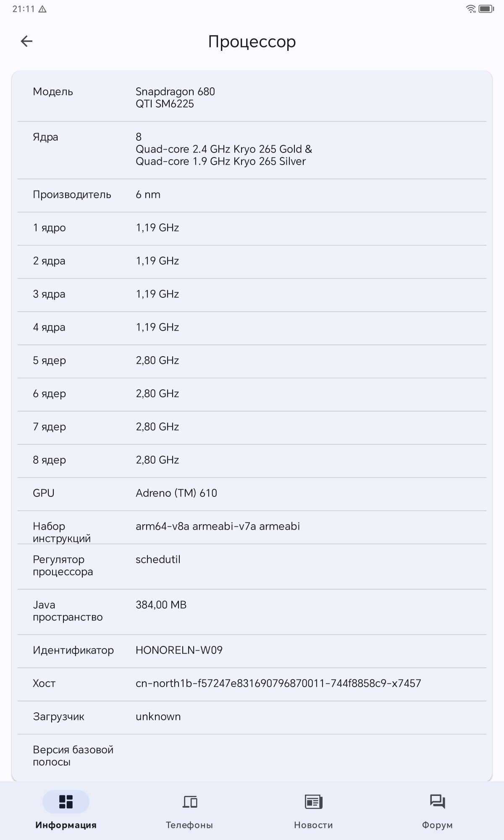Select the 8 ядер 2,80 GHz row
The width and height of the screenshot is (504, 840).
point(252,461)
